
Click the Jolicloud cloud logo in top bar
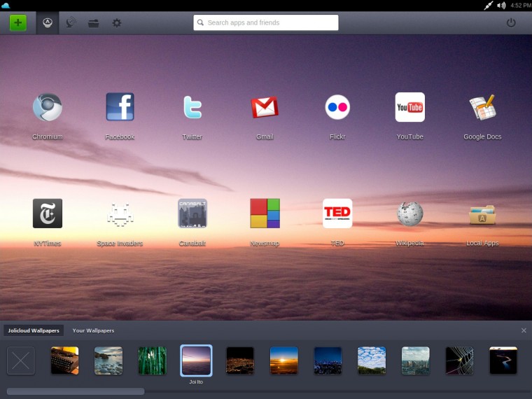(x=6, y=5)
